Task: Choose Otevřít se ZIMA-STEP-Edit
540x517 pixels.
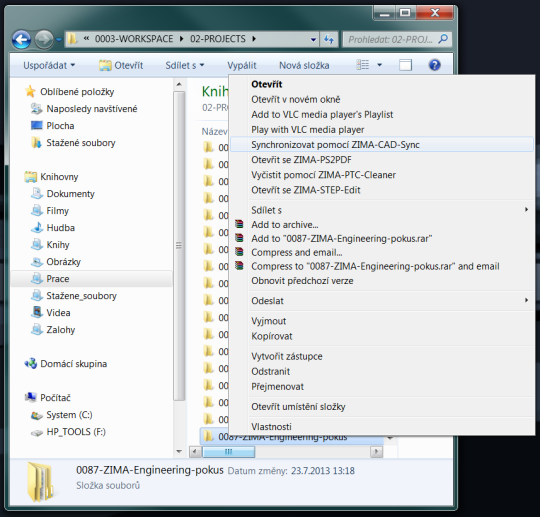Action: [x=382, y=190]
